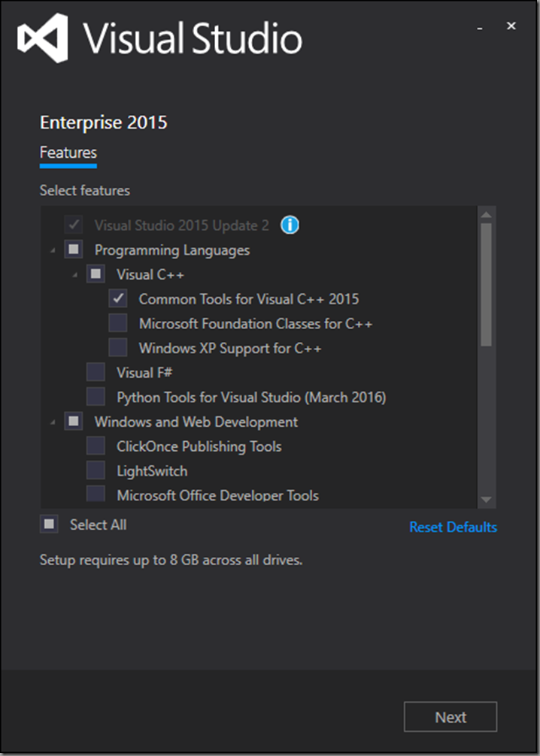Enable Windows XP Support for C++
Viewport: 540px width, 756px height.
tap(118, 348)
